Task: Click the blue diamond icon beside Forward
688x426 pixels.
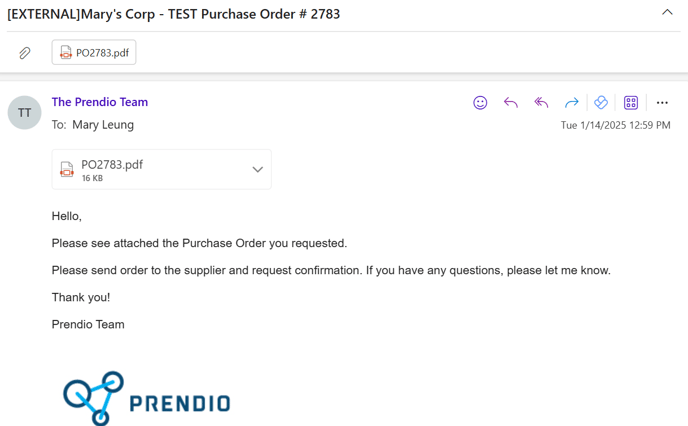Action: pos(601,103)
